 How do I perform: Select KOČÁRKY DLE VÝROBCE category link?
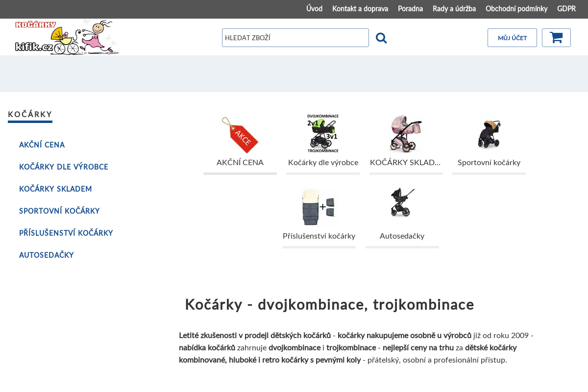63,167
